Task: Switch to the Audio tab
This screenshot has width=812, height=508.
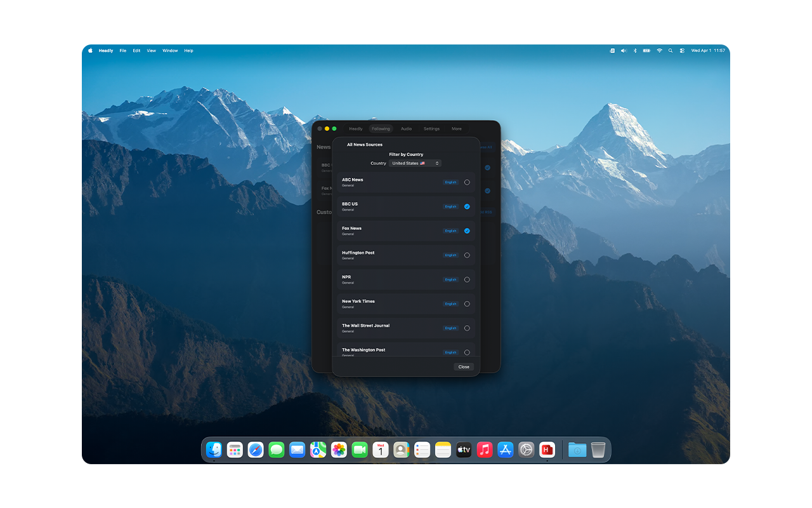Action: (x=406, y=129)
